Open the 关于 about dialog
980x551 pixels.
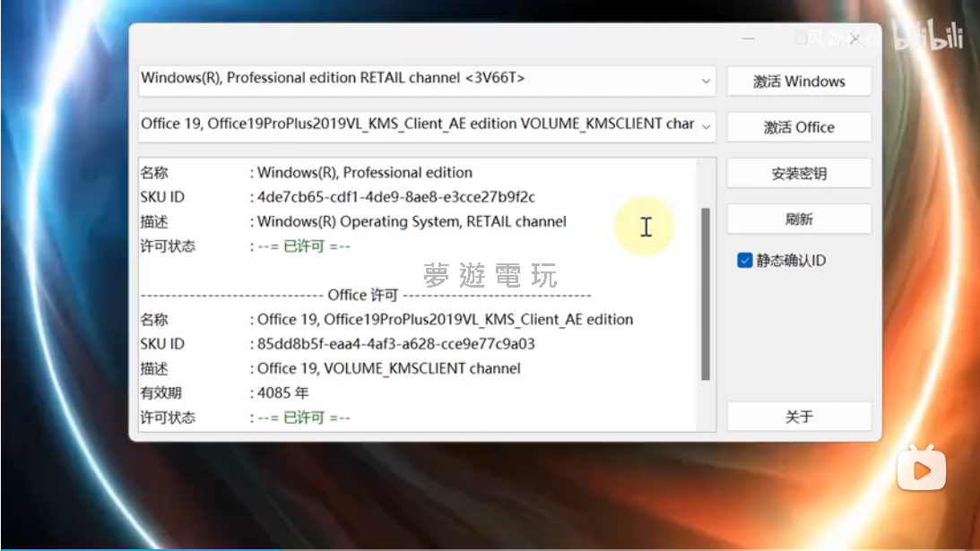coord(799,417)
